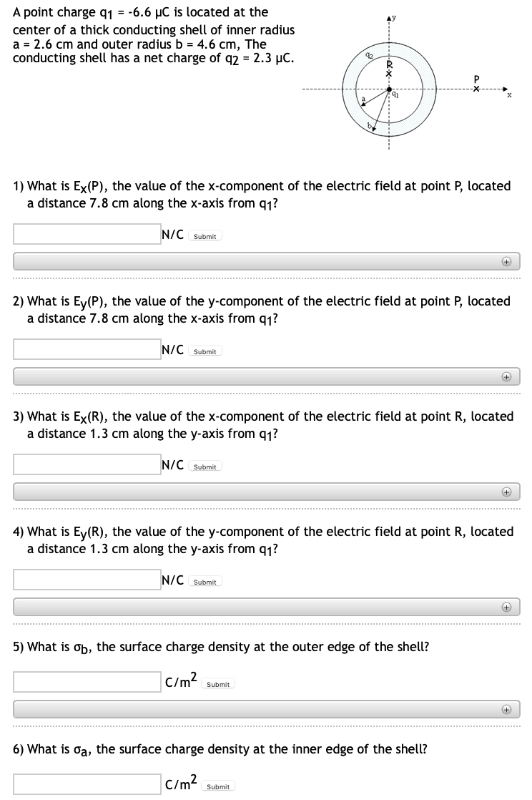Click the collapsed gray bar under question 5

point(266,709)
